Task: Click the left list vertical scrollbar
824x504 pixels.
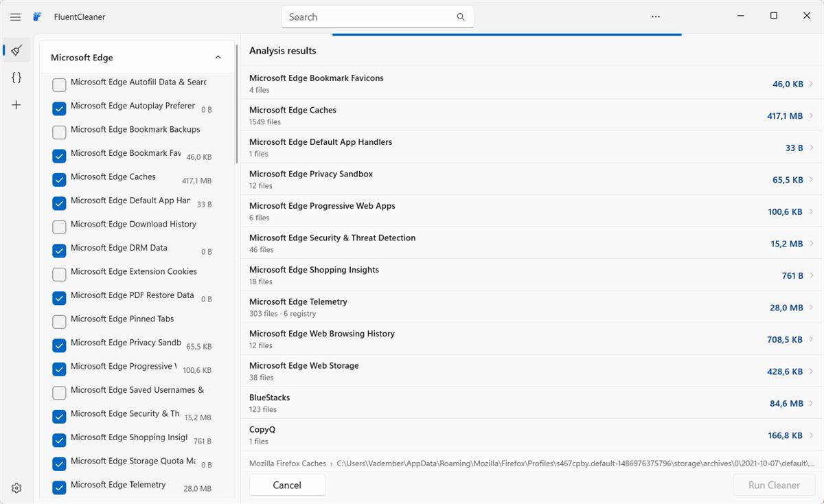Action: click(238, 103)
